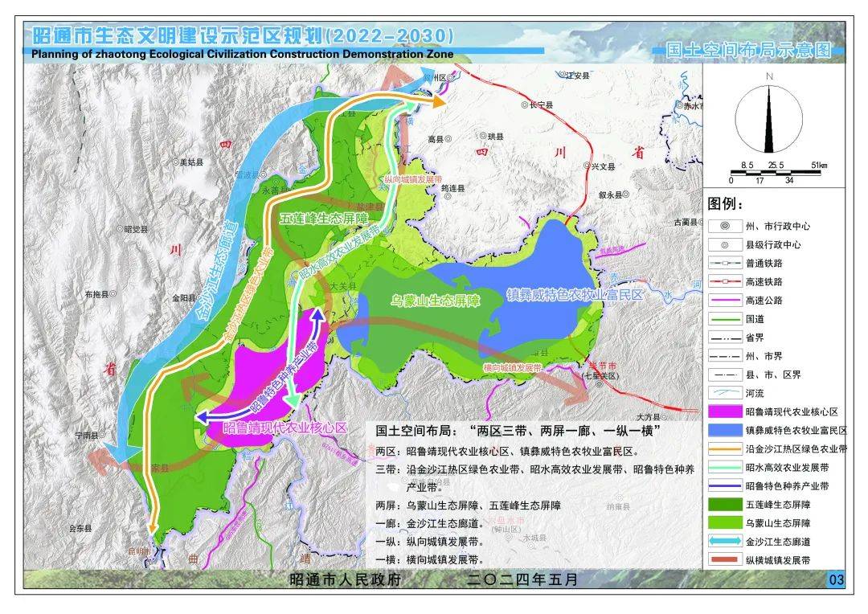Click the 古蔺县 place label

coord(686,222)
